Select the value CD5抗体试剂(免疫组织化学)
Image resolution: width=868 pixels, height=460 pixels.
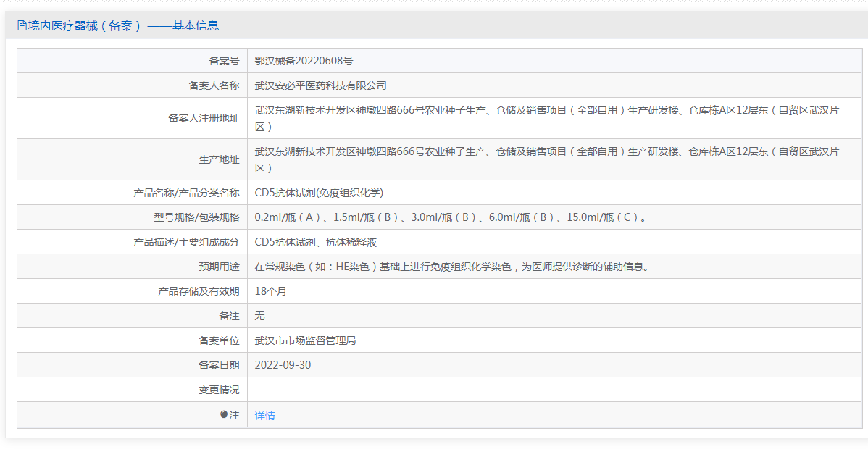coord(319,193)
